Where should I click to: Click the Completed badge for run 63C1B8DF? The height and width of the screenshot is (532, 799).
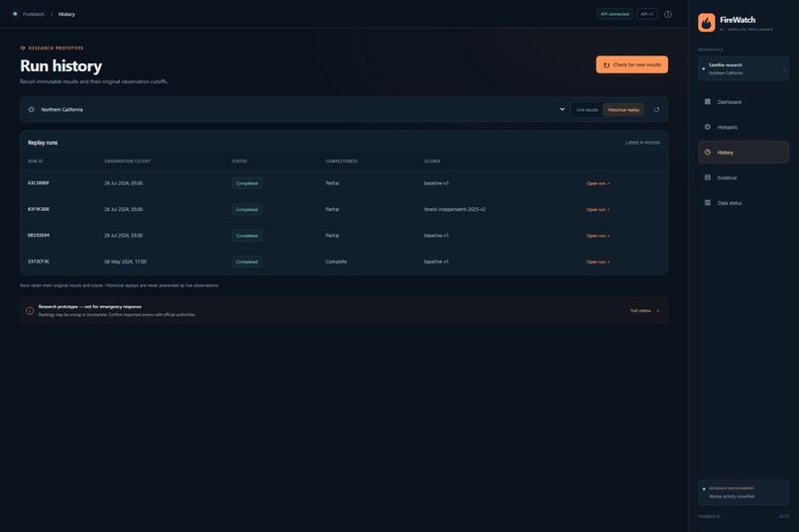pyautogui.click(x=247, y=183)
